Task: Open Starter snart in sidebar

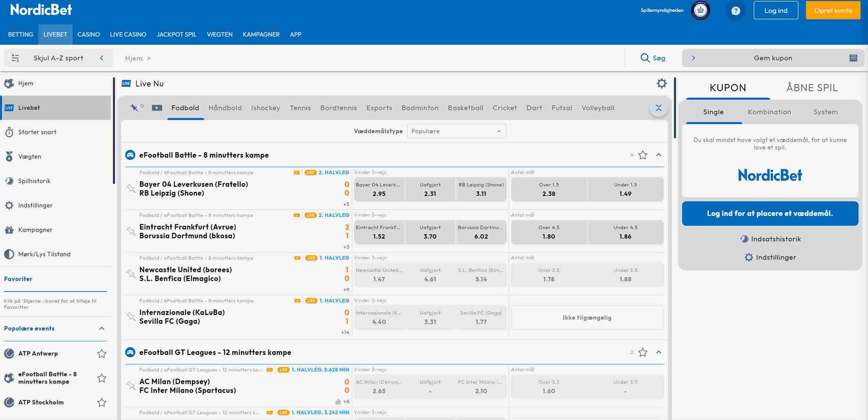Action: coord(55,132)
